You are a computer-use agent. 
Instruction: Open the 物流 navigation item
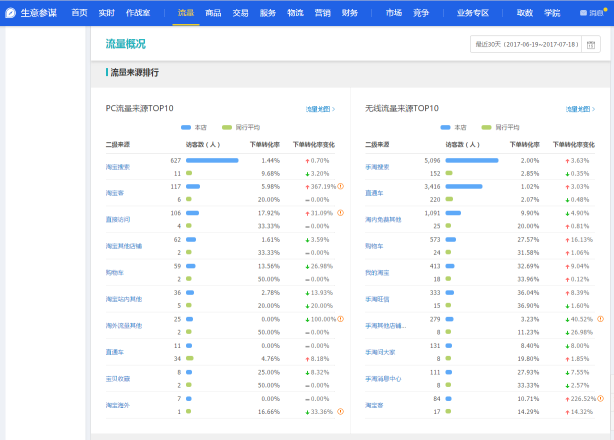pos(295,13)
